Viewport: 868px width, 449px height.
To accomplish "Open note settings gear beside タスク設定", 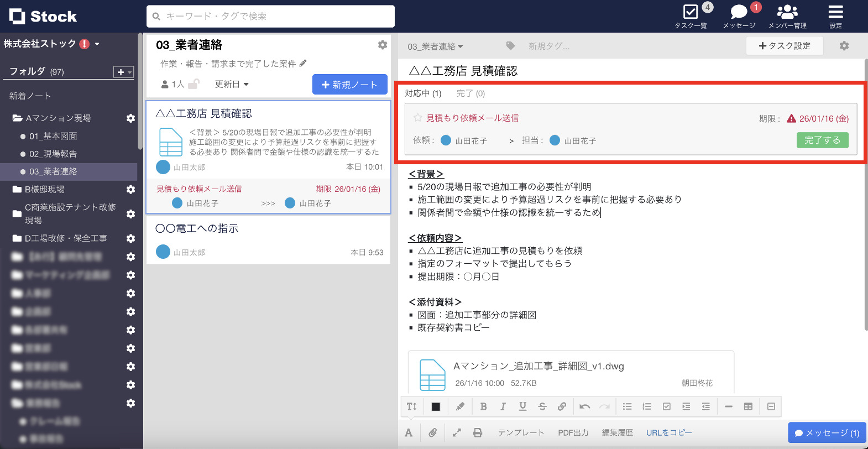I will (844, 46).
